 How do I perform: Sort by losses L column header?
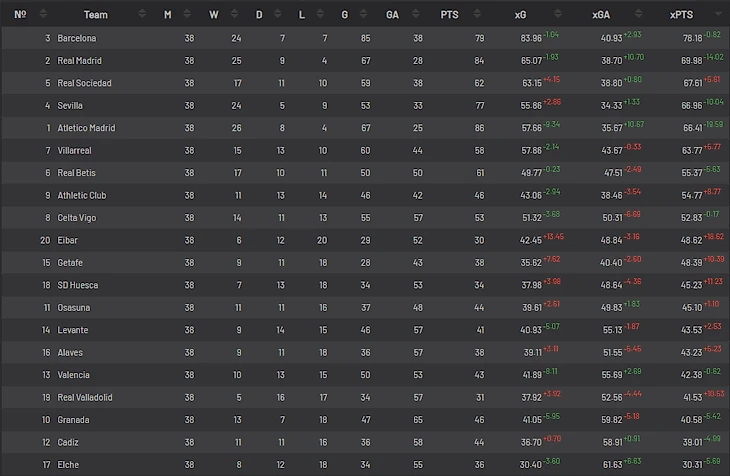coord(303,14)
